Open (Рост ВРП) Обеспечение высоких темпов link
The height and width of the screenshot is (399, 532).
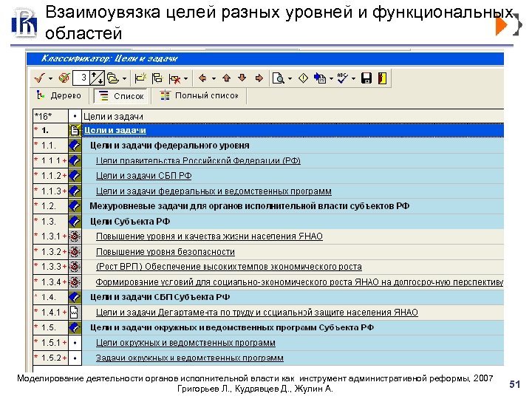[x=229, y=267]
